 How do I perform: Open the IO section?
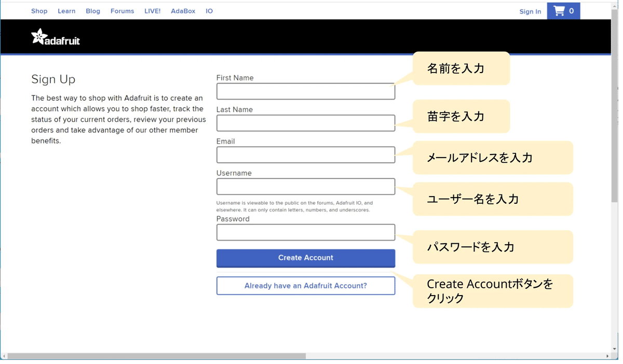[209, 10]
